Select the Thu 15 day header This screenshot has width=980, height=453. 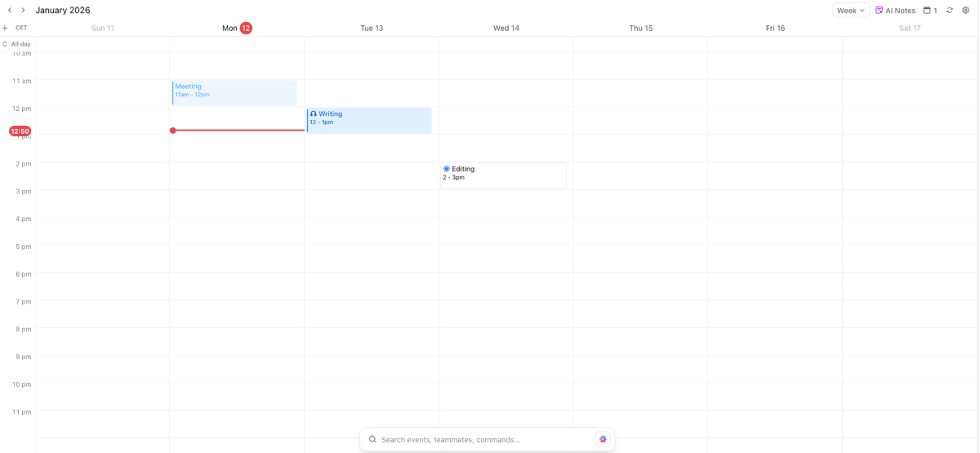[x=641, y=29]
